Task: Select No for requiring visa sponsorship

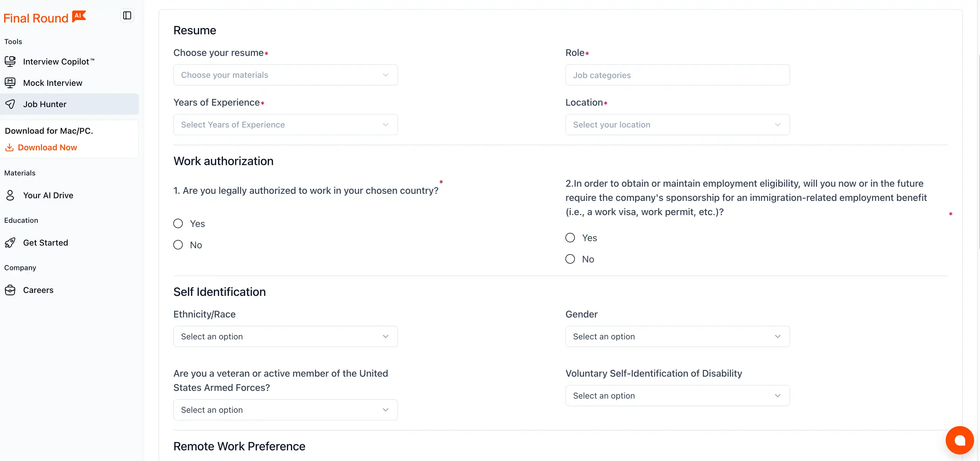Action: tap(570, 259)
